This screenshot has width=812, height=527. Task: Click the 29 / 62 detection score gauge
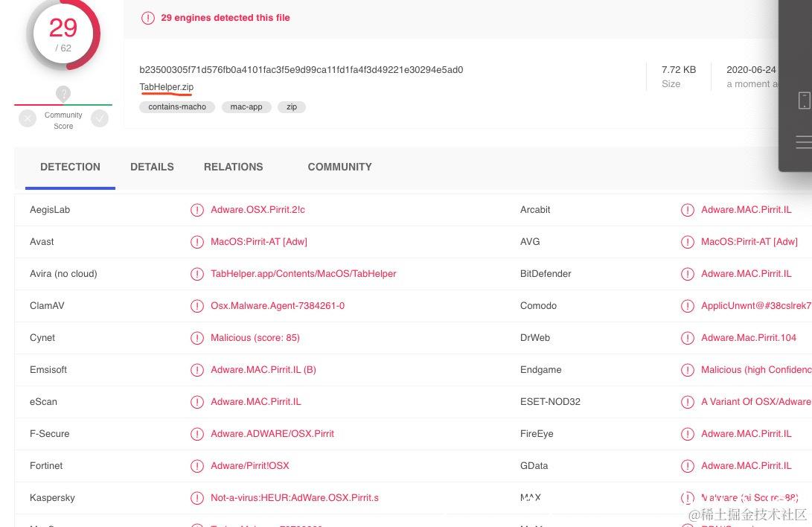tap(63, 35)
